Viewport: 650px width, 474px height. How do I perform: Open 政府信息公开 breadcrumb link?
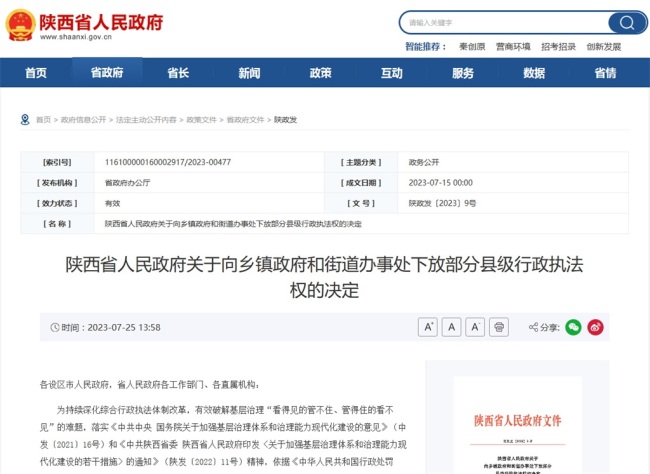coord(83,120)
